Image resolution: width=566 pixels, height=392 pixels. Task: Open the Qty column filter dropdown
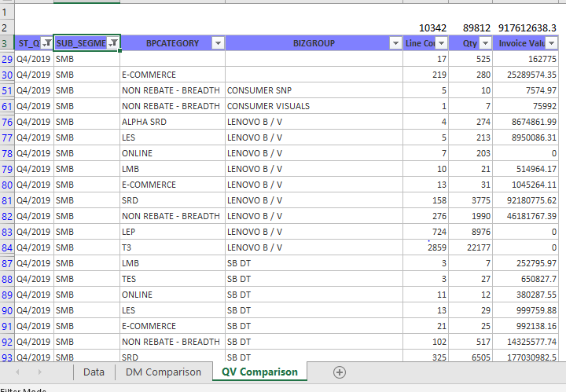tap(486, 43)
